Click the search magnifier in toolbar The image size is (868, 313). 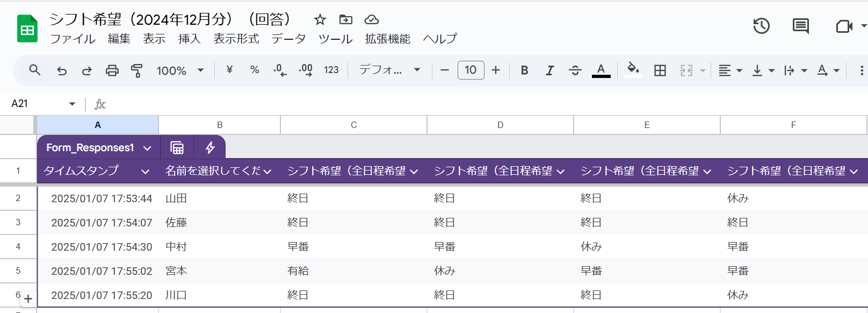click(x=35, y=70)
